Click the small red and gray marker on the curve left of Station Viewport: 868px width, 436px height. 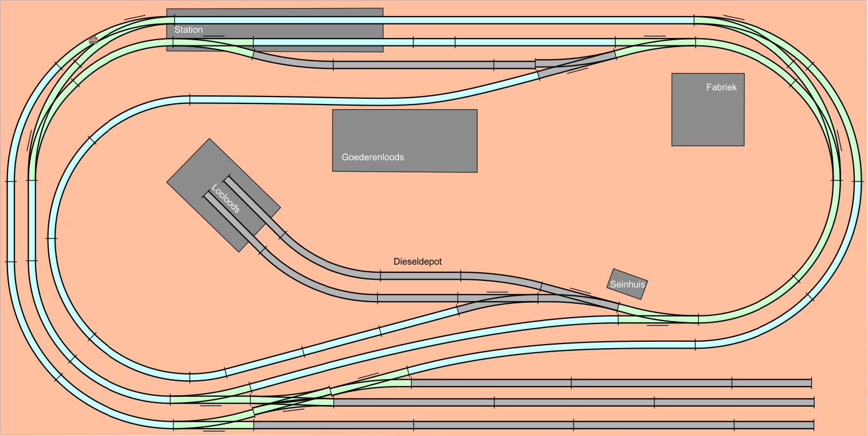(94, 40)
